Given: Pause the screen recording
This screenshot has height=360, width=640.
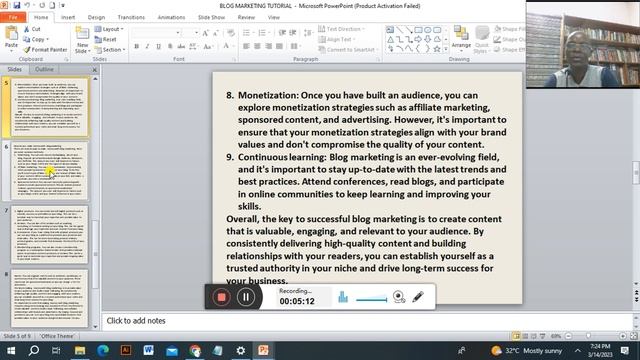Looking at the screenshot, I should (x=246, y=297).
